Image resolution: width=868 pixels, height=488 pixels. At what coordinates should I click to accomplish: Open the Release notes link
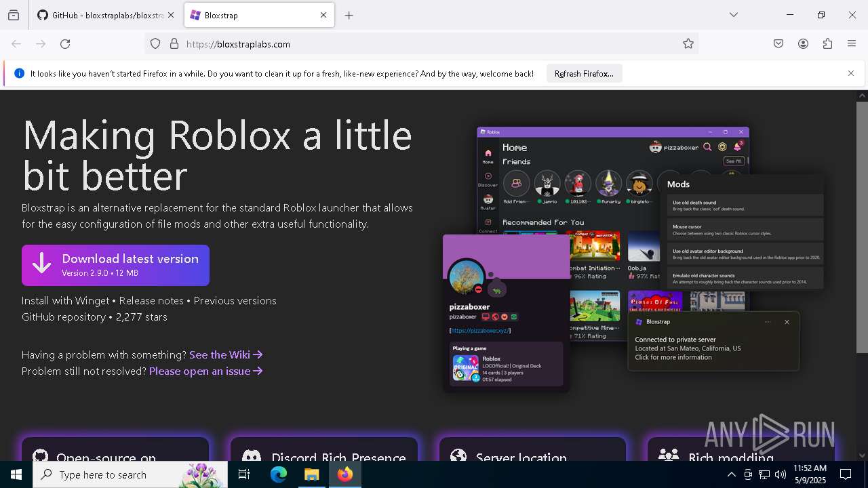(151, 300)
